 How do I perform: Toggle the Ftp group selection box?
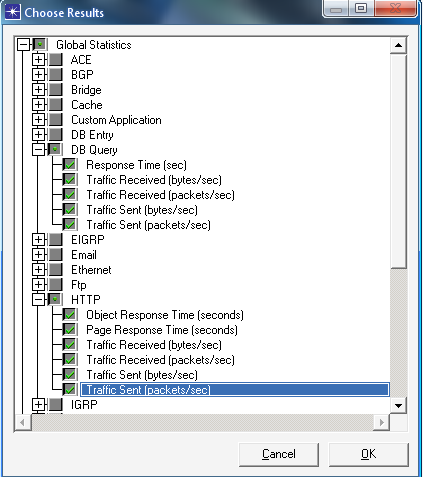point(55,285)
